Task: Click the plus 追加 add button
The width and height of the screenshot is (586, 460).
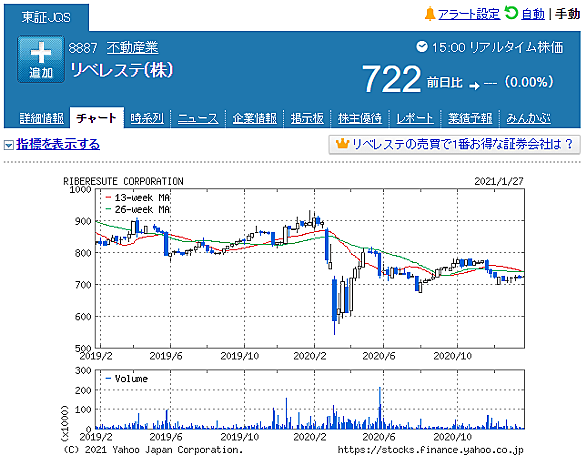Action: [x=41, y=59]
